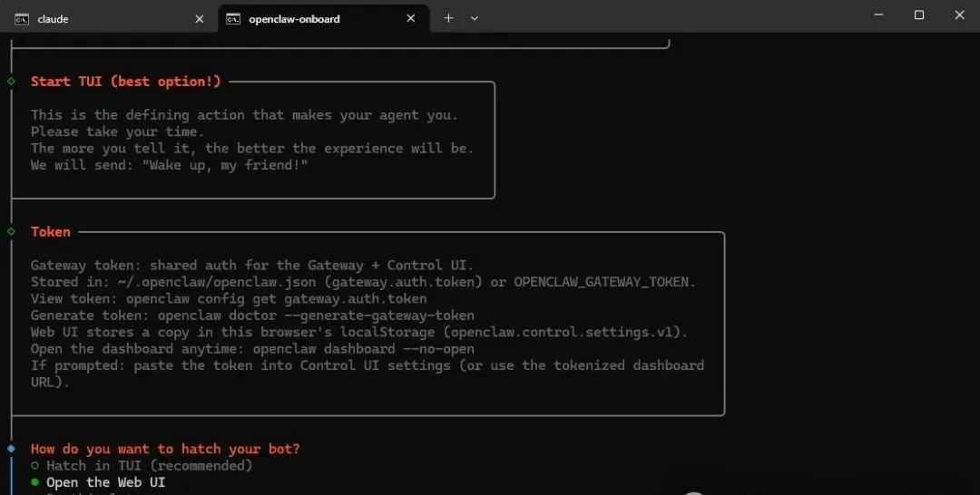Click the green diamond beside Start TUI
The image size is (980, 495).
[x=11, y=82]
